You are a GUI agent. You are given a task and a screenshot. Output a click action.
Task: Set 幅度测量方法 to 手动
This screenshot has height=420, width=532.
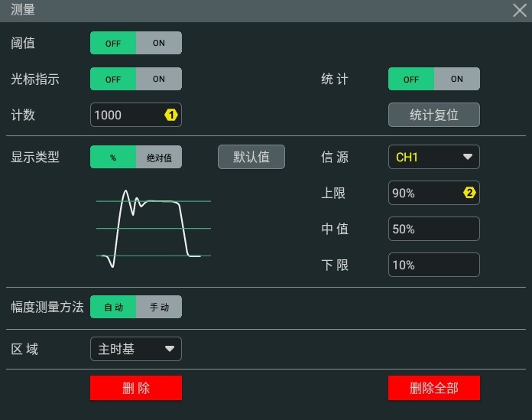tap(159, 307)
